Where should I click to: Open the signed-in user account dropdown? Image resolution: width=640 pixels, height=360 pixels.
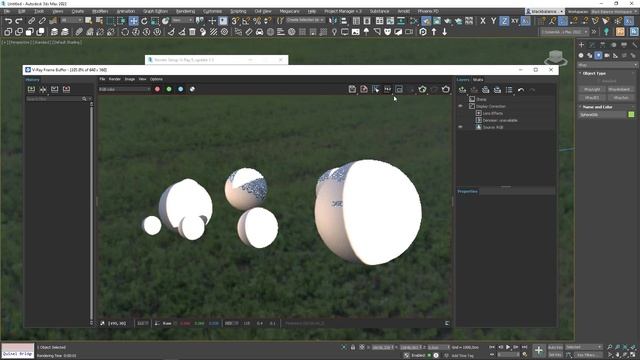545,12
